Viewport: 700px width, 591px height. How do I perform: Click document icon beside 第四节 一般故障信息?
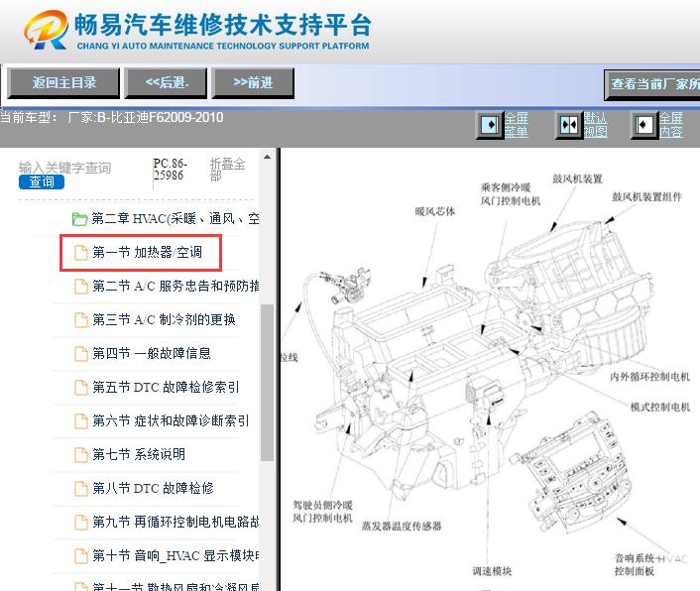(x=80, y=354)
